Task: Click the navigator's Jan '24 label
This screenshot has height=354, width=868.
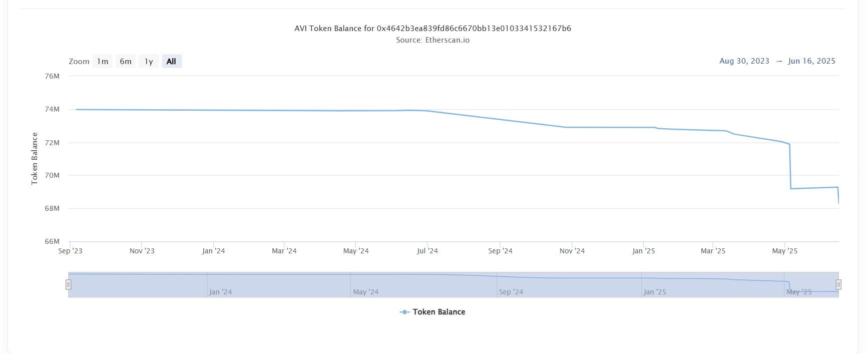Action: tap(220, 292)
